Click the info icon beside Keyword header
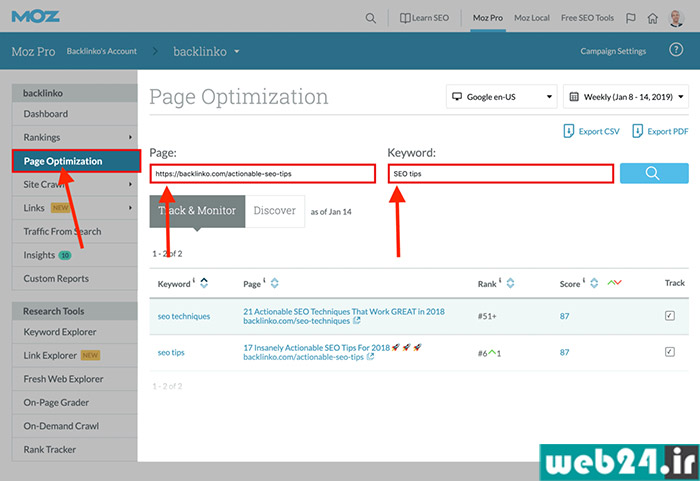This screenshot has height=481, width=700. click(194, 280)
